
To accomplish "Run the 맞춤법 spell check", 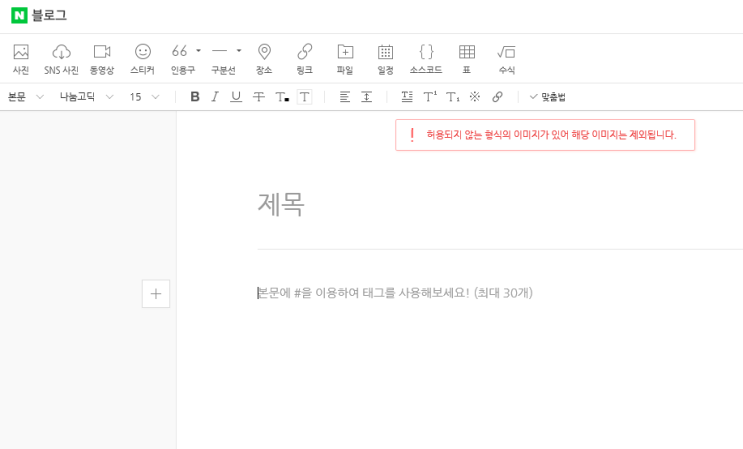I will point(547,97).
